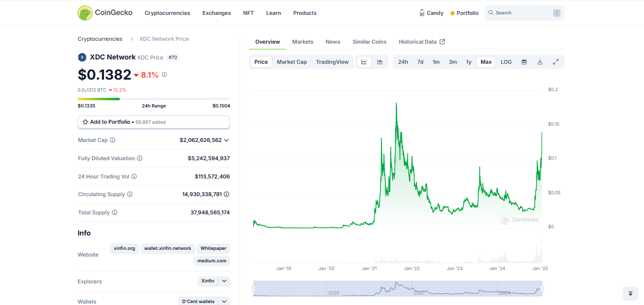Click the breadcrumb chevron separator

[131, 39]
